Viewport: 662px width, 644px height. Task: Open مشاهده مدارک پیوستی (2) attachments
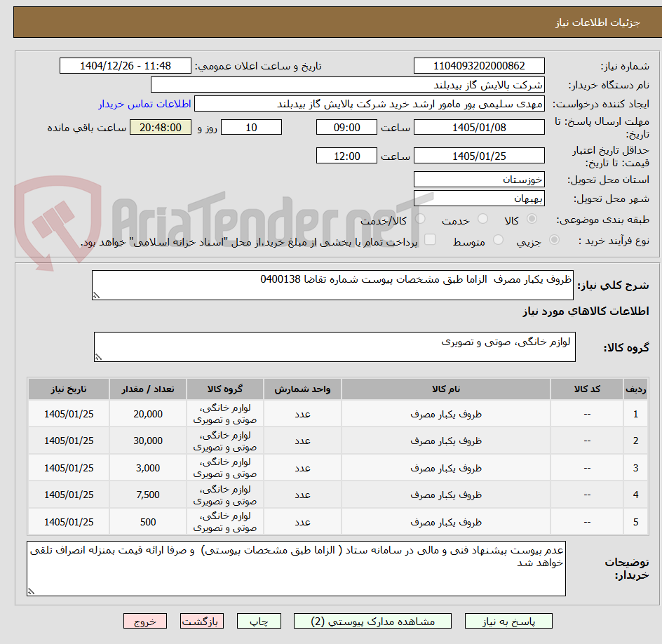click(372, 621)
